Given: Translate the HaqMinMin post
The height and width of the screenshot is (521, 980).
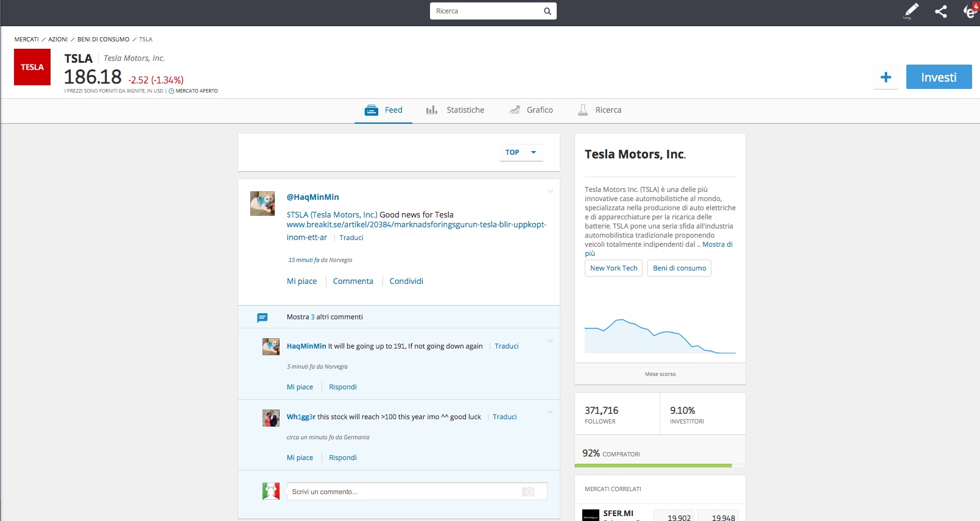Looking at the screenshot, I should (x=351, y=238).
